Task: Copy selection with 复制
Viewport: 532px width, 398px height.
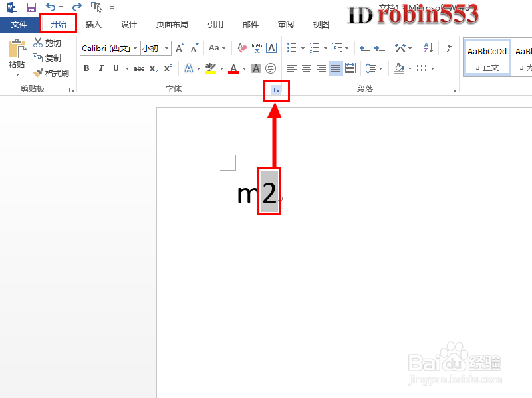Action: tap(47, 58)
